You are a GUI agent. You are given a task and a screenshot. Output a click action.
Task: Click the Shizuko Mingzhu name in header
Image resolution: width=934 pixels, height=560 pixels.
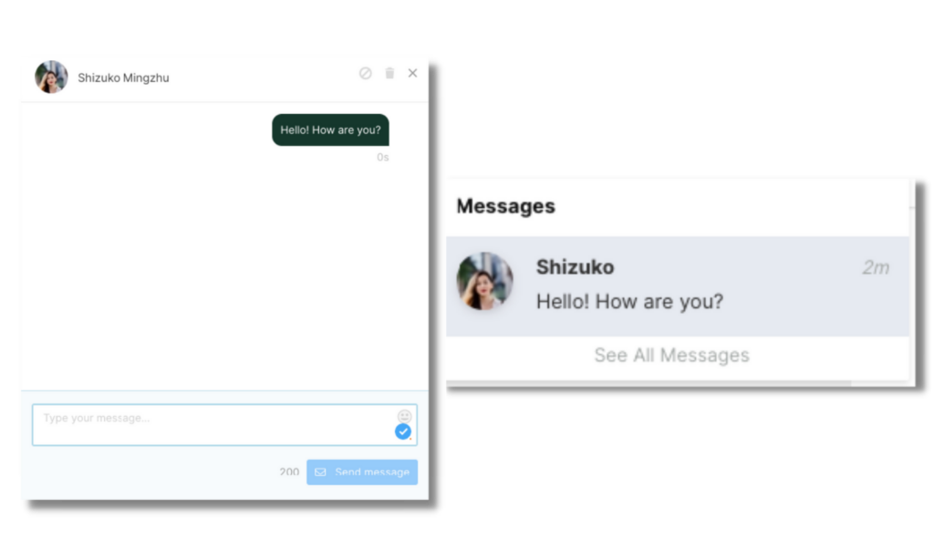click(123, 78)
